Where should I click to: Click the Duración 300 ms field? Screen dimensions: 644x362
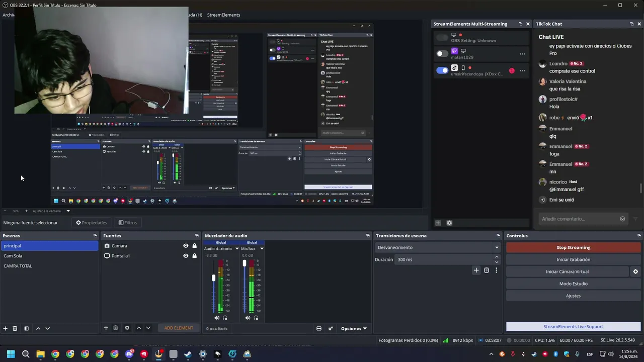(444, 259)
